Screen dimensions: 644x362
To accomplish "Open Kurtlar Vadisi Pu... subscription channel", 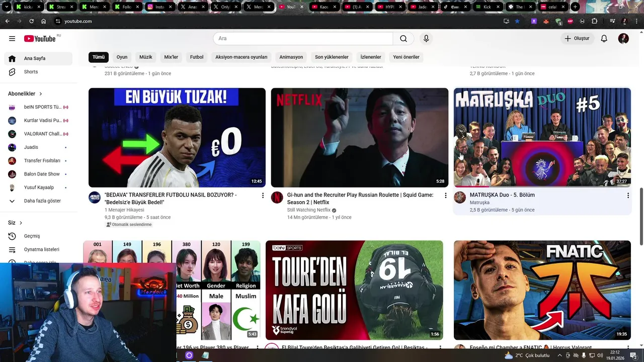I will pyautogui.click(x=38, y=121).
